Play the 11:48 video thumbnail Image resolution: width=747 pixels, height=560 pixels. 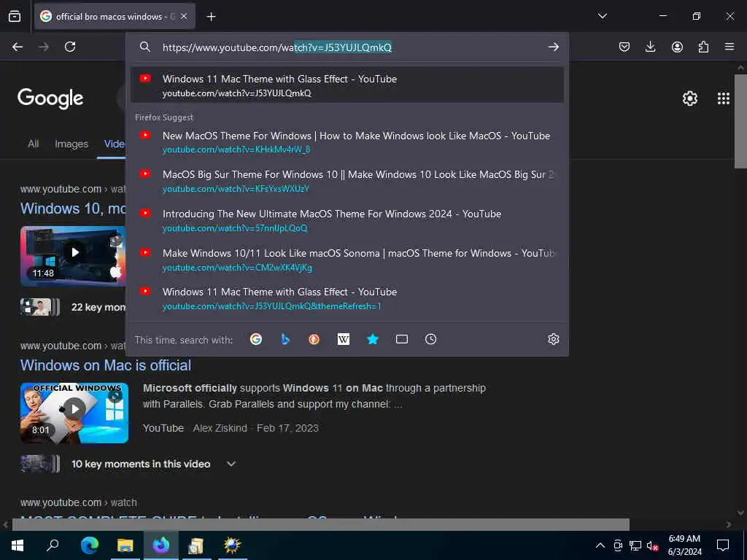tap(74, 256)
